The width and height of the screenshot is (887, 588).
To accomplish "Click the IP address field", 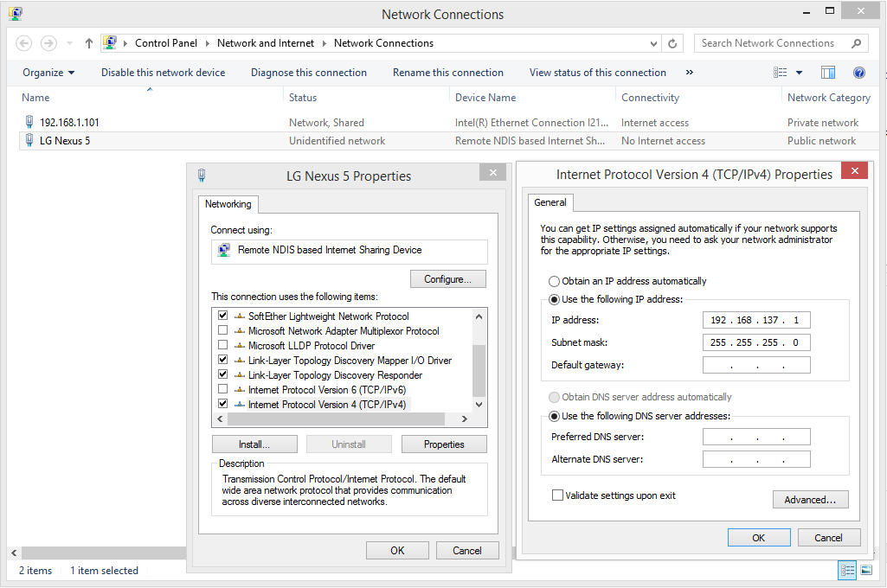I will pyautogui.click(x=756, y=320).
